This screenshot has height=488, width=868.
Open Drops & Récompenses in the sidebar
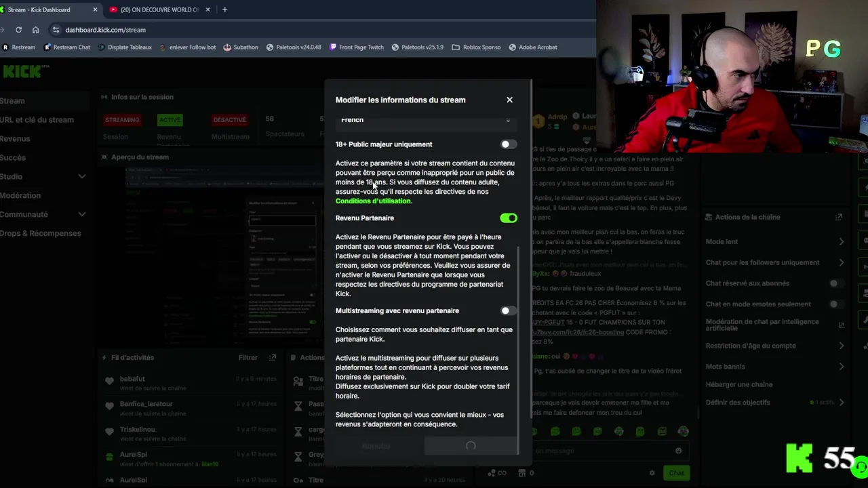[x=41, y=234]
